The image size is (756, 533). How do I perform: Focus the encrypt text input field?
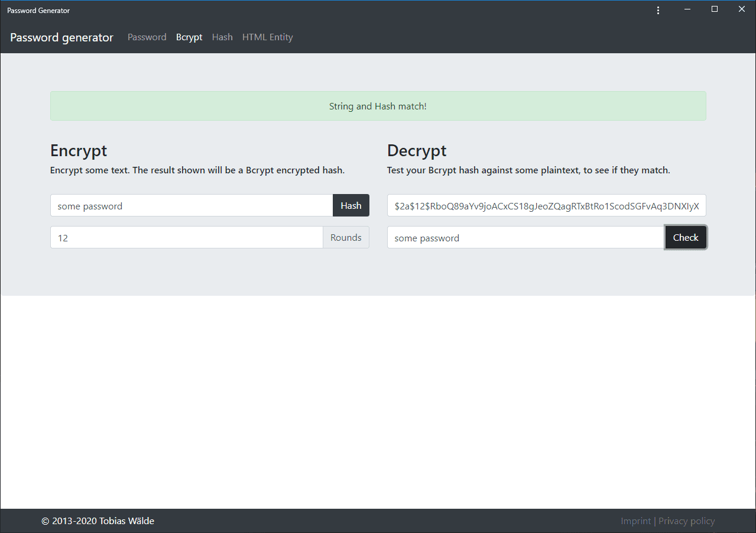192,205
